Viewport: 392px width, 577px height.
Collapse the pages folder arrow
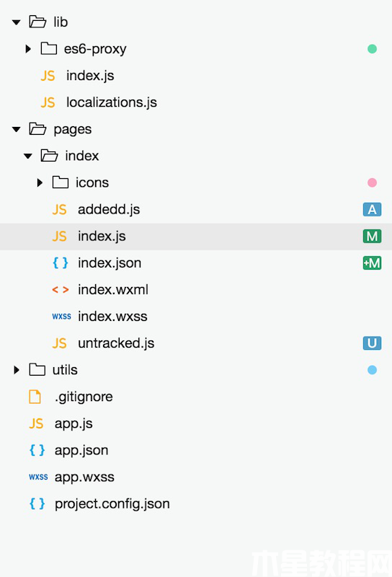point(16,129)
